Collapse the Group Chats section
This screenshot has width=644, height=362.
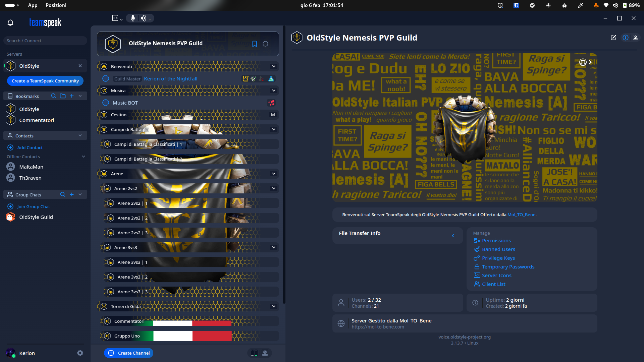(80, 194)
